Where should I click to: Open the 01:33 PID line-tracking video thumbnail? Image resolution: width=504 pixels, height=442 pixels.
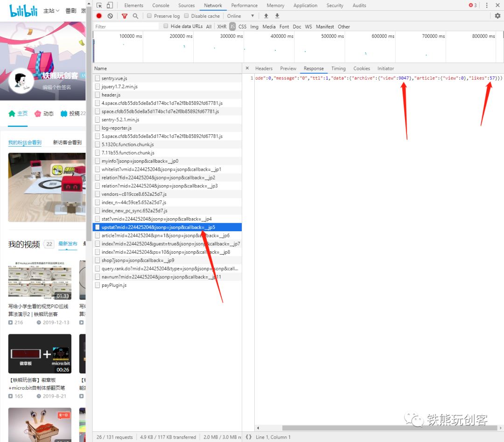coord(40,280)
